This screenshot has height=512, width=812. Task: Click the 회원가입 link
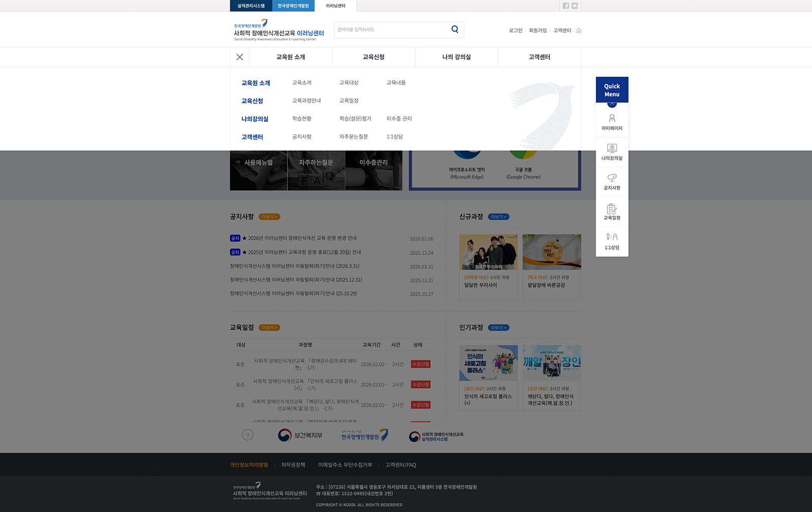(538, 30)
